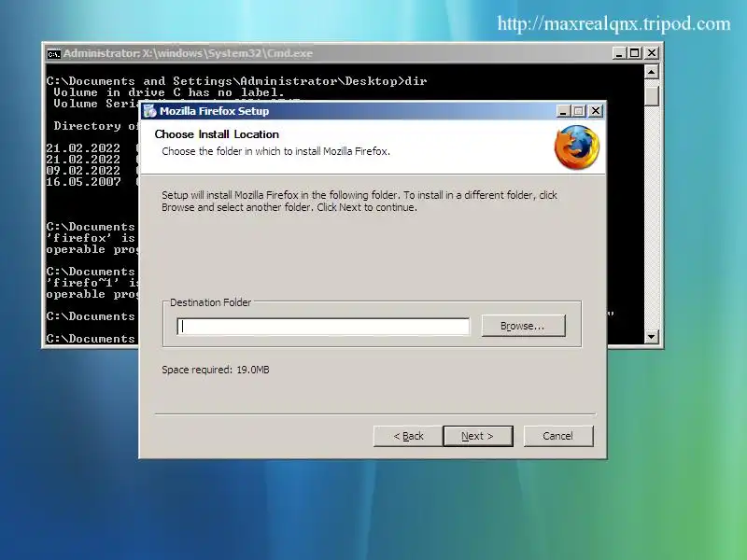This screenshot has height=560, width=747.
Task: Click the Cmd.exe window system icon
Action: point(53,54)
